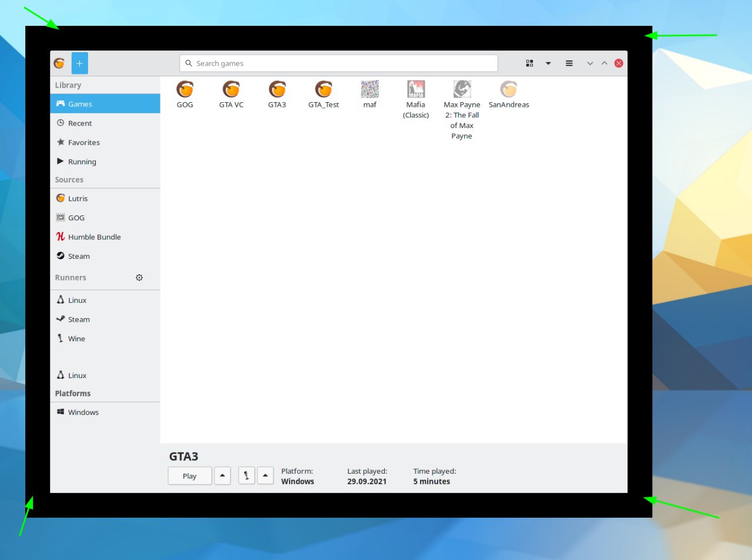Filter by the Windows platform
Screen dimensions: 752x560
[x=105, y=412]
